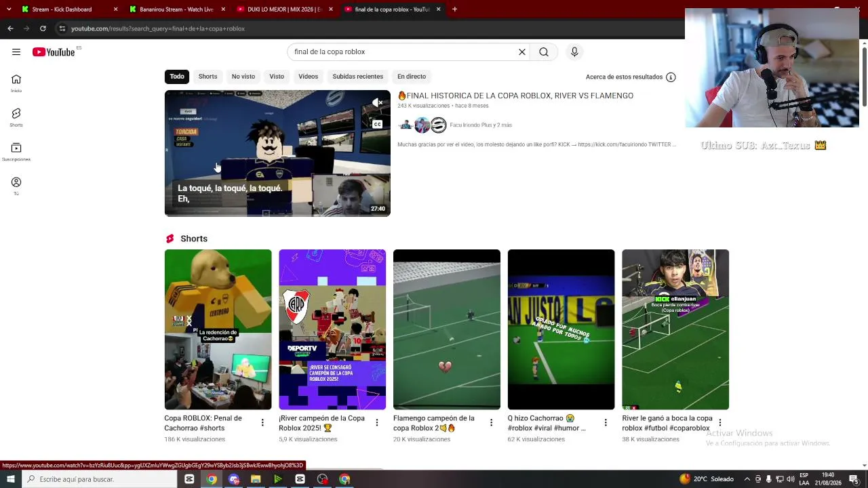Go to YouTube home via logo
The width and height of the screenshot is (868, 488).
54,52
